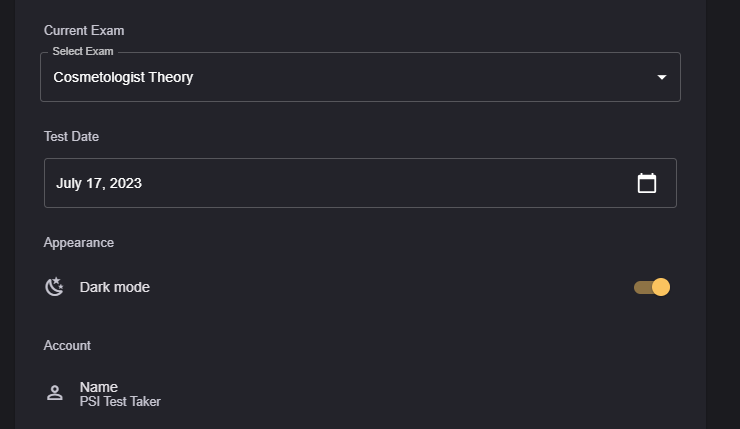Image resolution: width=740 pixels, height=429 pixels.
Task: Toggle the Dark mode switch off
Action: (x=651, y=287)
